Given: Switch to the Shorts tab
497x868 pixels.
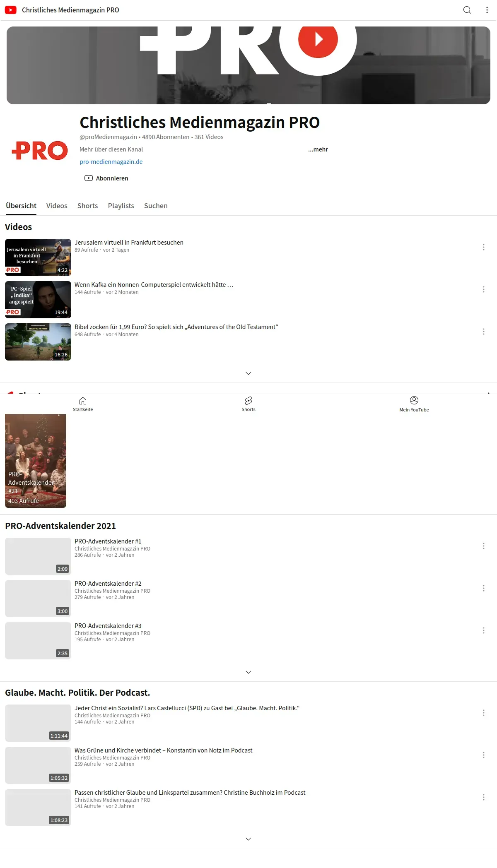Looking at the screenshot, I should click(x=88, y=206).
